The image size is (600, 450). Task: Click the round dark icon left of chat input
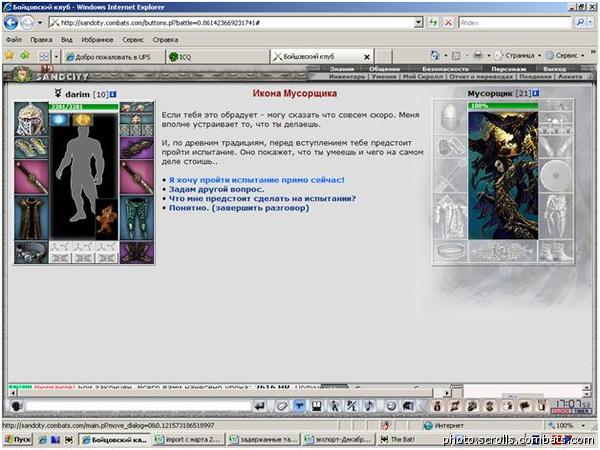(16, 406)
